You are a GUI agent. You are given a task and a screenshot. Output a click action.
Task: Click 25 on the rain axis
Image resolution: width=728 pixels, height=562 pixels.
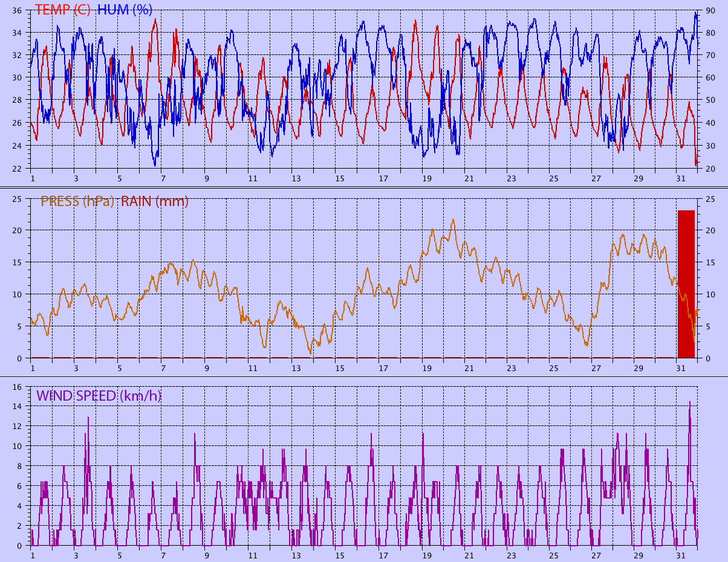click(710, 199)
